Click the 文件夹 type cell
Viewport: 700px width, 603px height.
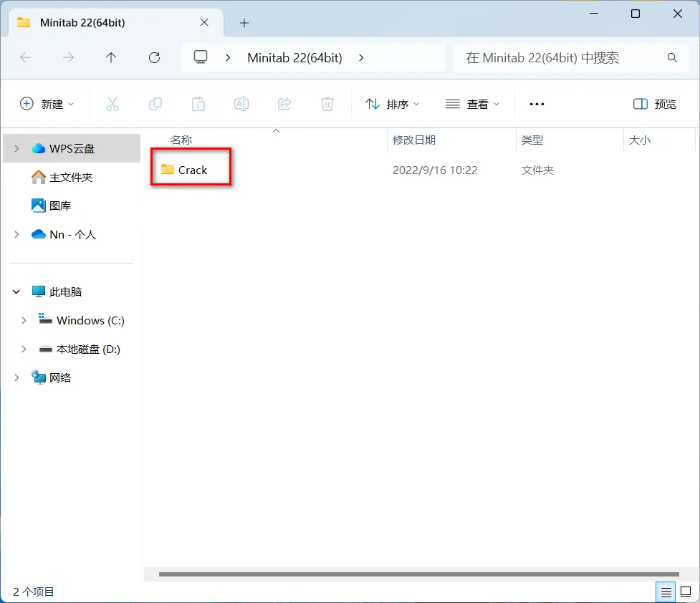click(537, 170)
